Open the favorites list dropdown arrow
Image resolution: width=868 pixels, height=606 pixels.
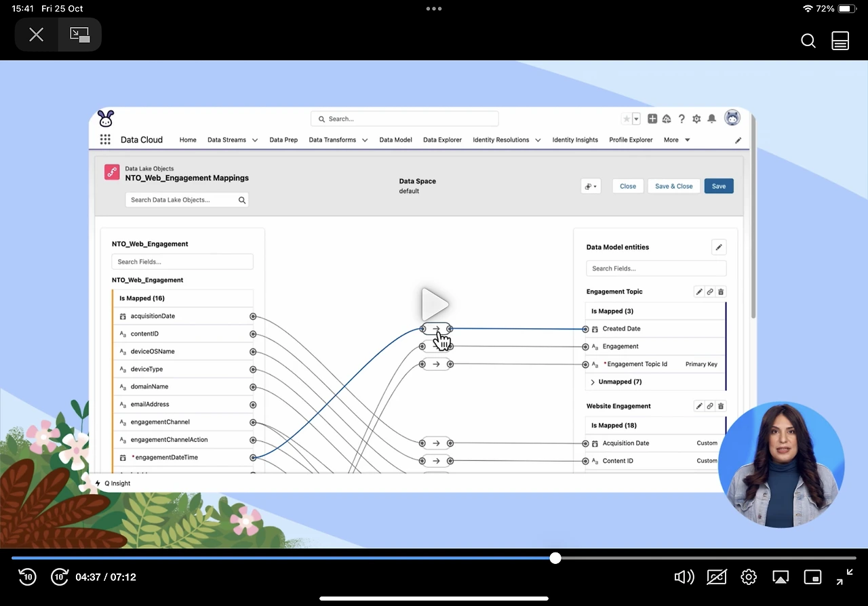(x=636, y=119)
